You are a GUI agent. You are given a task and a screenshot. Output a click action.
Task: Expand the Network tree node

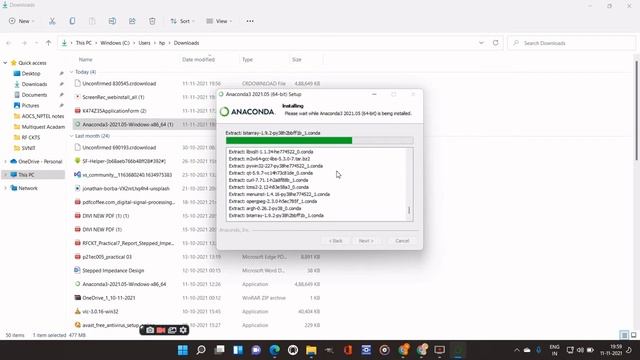[x=5, y=188]
